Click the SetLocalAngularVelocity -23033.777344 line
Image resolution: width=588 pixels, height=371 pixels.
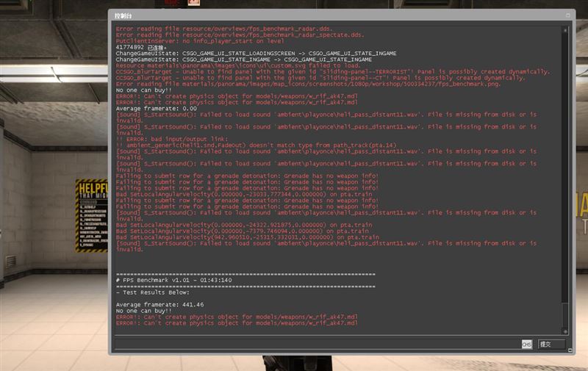pyautogui.click(x=244, y=194)
